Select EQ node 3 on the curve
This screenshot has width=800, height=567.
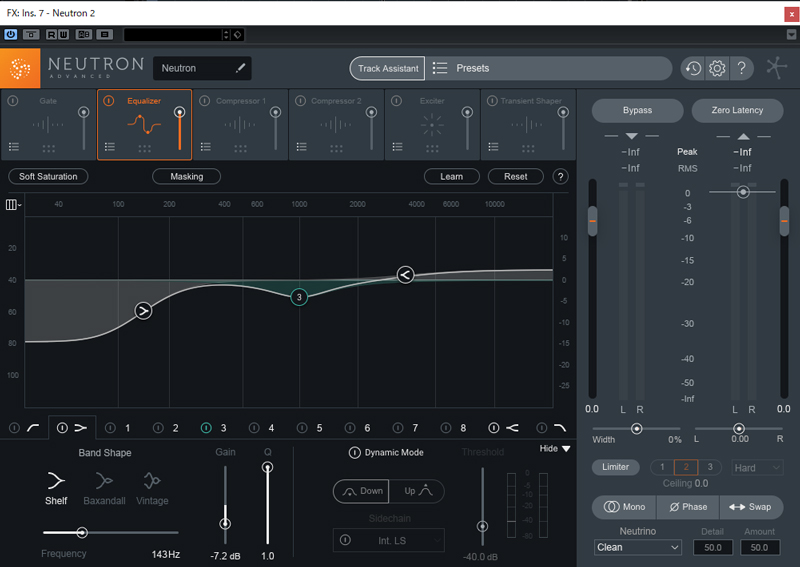[x=299, y=297]
